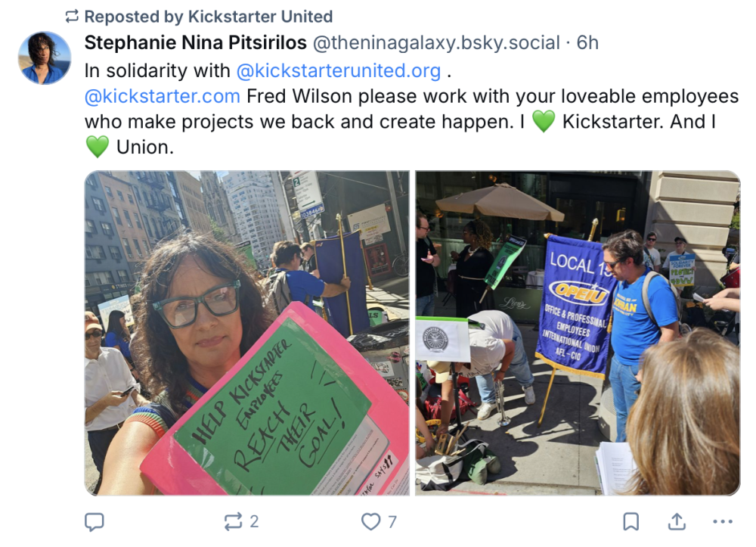Open the @kickstarterunited.org mention link
Screen dimensions: 756x547
click(x=339, y=71)
